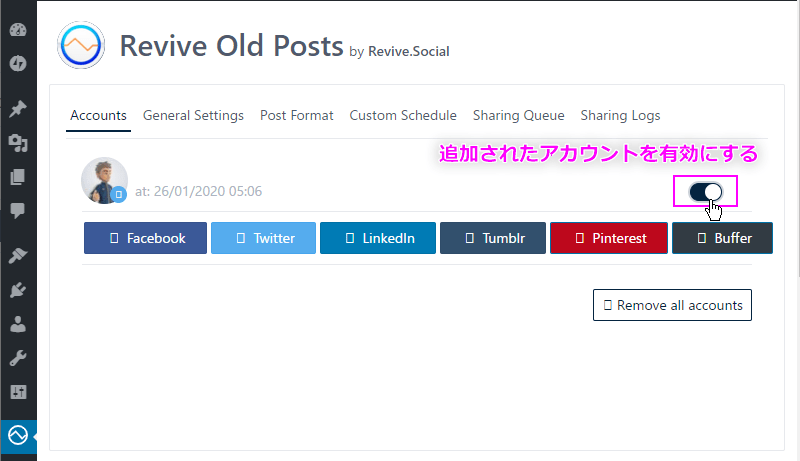
Task: Select the Revive Old Posts sidebar icon
Action: [x=18, y=436]
